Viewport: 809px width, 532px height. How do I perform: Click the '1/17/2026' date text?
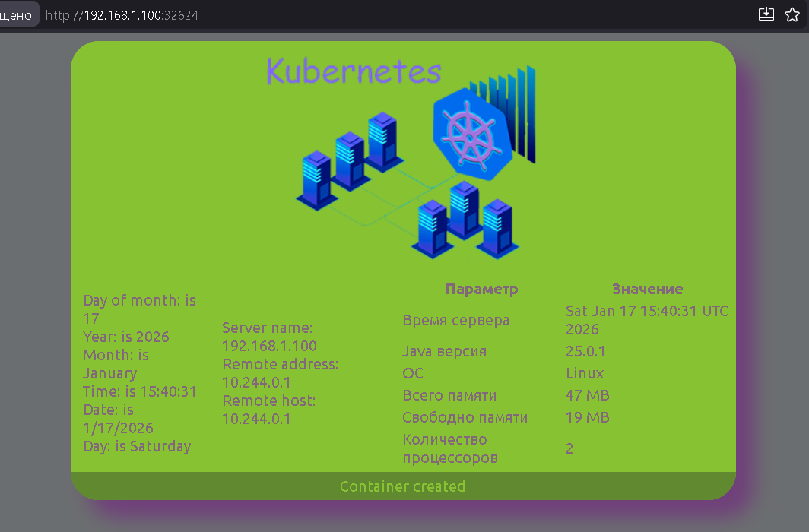[x=118, y=428]
